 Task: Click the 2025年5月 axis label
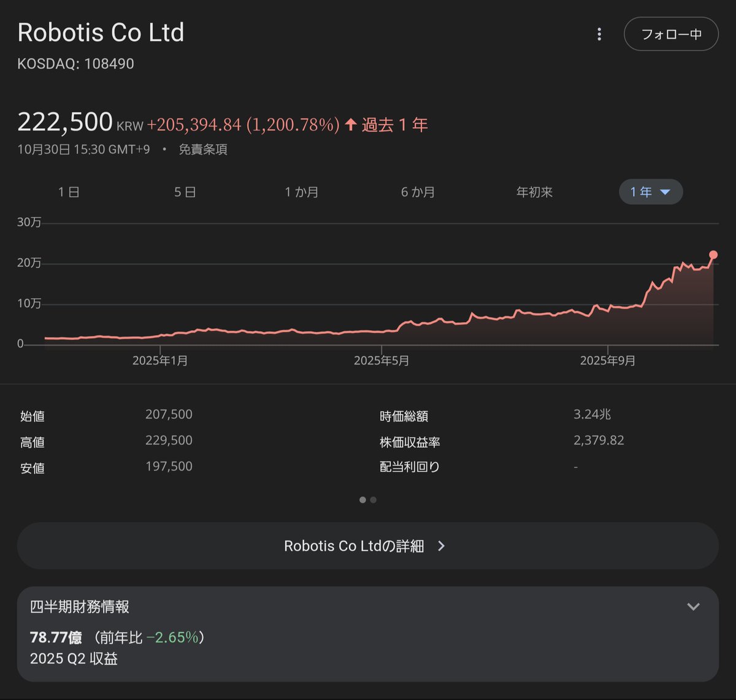[x=381, y=361]
